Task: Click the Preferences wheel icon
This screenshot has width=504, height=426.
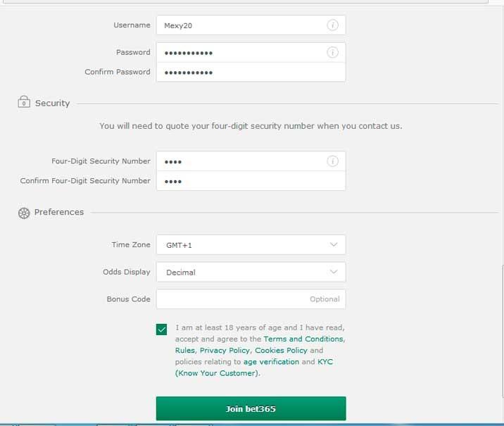Action: tap(24, 213)
